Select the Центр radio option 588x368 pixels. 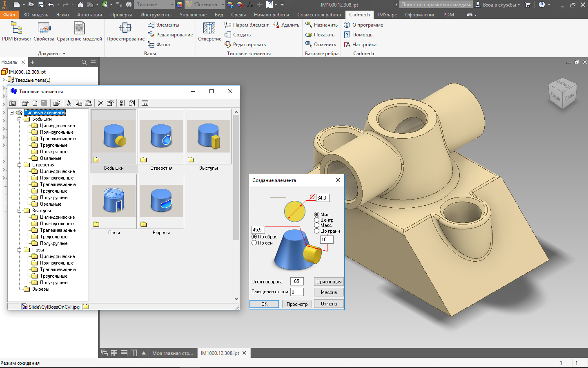pos(317,220)
